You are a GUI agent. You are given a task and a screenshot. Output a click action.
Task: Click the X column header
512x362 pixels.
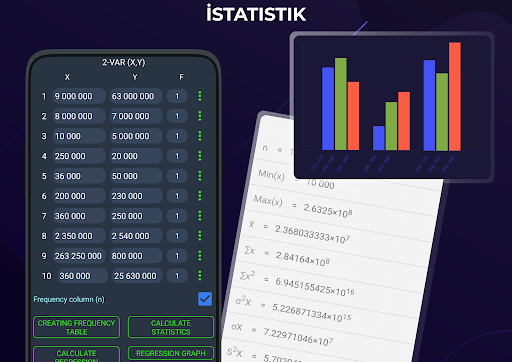(67, 77)
